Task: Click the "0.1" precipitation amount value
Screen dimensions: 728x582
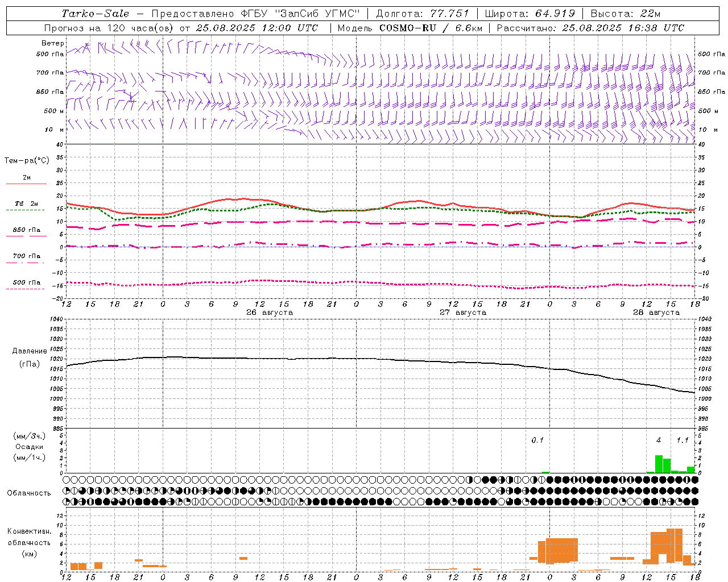Action: (x=537, y=440)
